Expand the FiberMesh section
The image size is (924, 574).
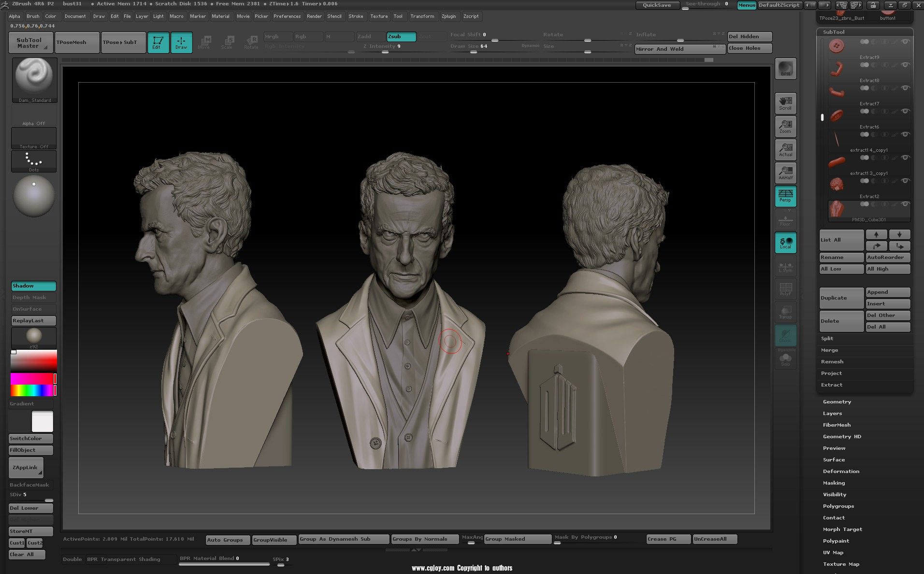coord(837,425)
